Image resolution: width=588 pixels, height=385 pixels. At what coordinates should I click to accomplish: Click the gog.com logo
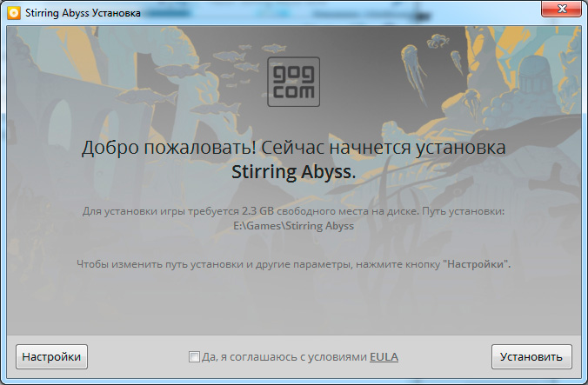294,82
